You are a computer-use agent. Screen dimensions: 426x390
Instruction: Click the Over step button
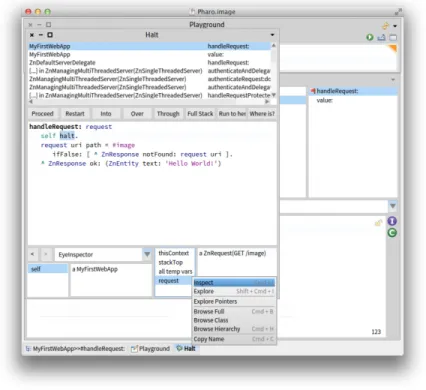(x=137, y=114)
